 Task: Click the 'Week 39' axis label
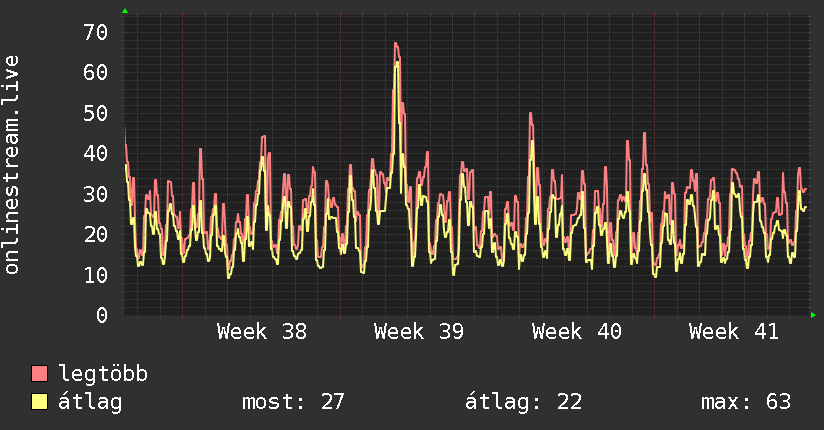[419, 332]
